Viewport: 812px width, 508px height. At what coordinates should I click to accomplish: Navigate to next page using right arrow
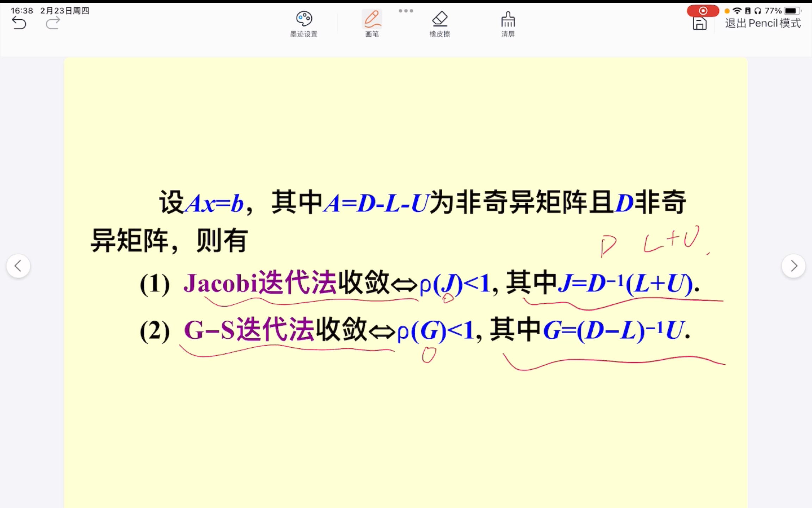tap(794, 266)
